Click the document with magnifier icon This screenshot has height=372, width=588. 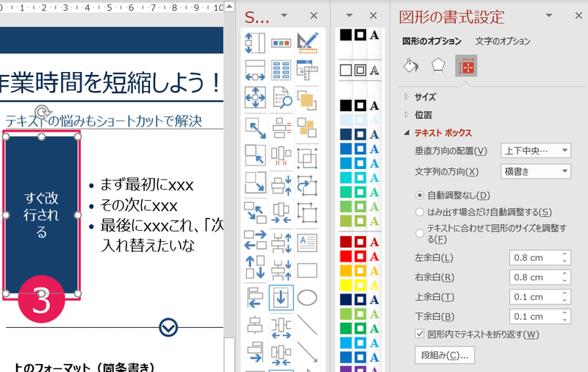tap(281, 97)
